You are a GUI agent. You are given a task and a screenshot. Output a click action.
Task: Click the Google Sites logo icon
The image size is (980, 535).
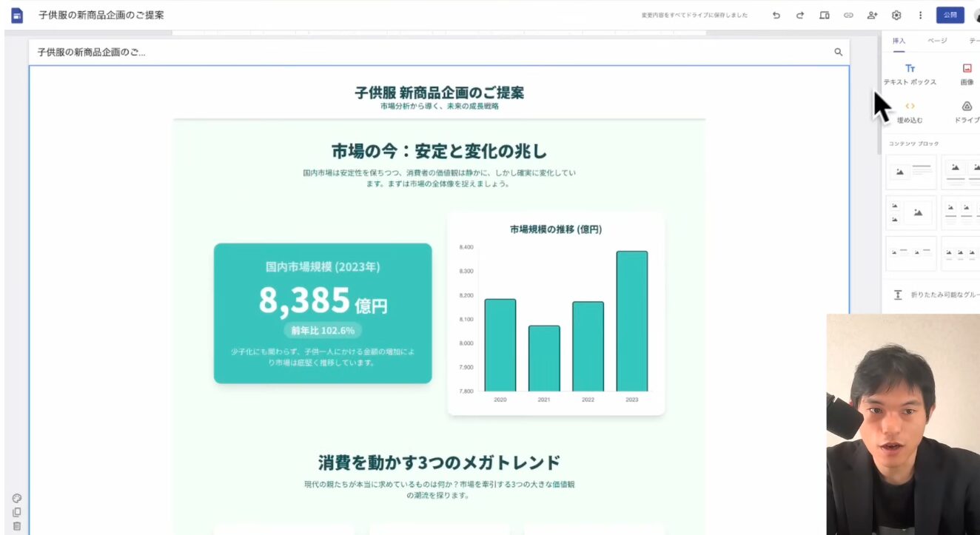pyautogui.click(x=17, y=15)
